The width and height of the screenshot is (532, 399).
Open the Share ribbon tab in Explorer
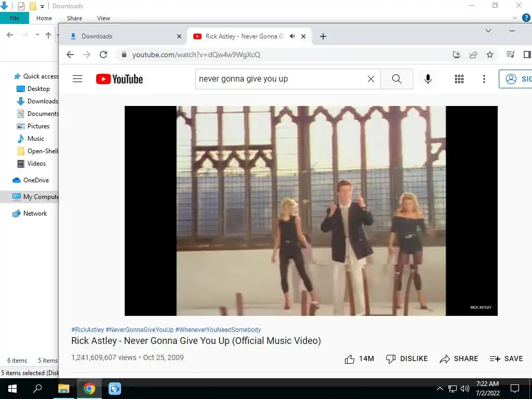click(74, 18)
